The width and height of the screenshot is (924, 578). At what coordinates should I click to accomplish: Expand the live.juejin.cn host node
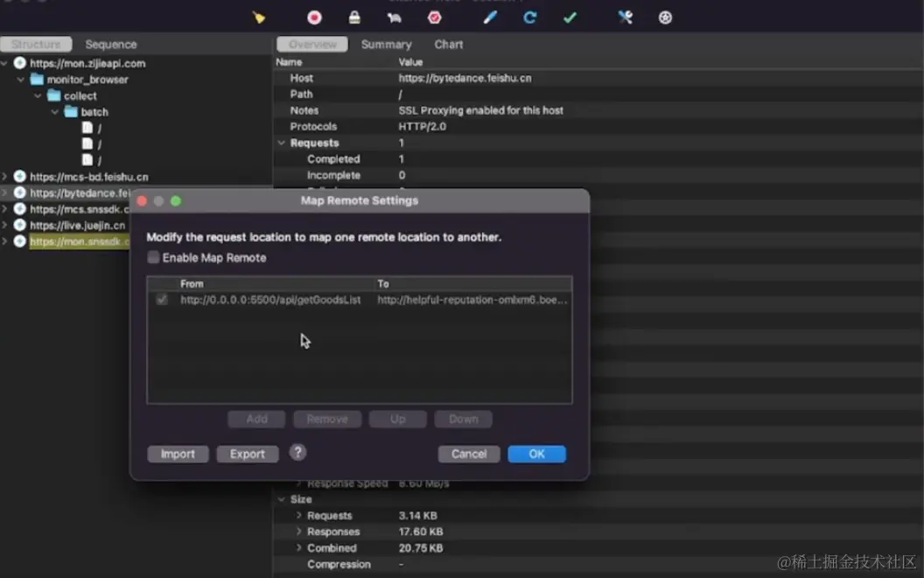click(x=4, y=225)
